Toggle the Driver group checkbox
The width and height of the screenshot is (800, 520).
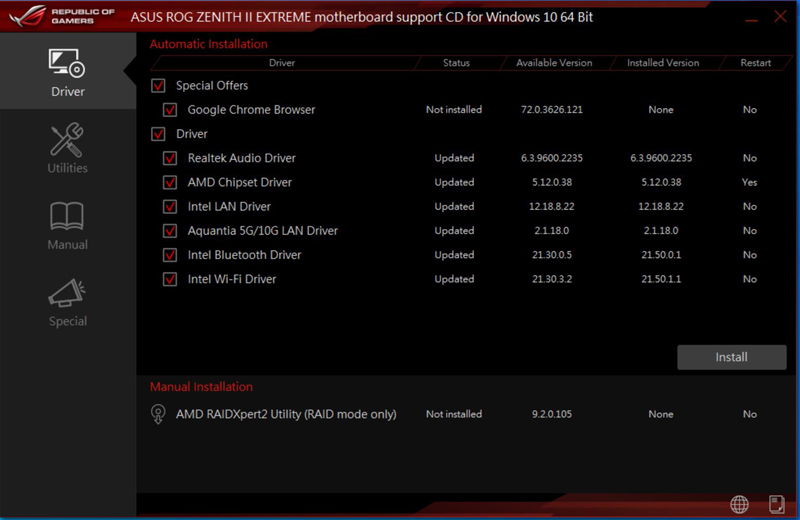(x=158, y=134)
